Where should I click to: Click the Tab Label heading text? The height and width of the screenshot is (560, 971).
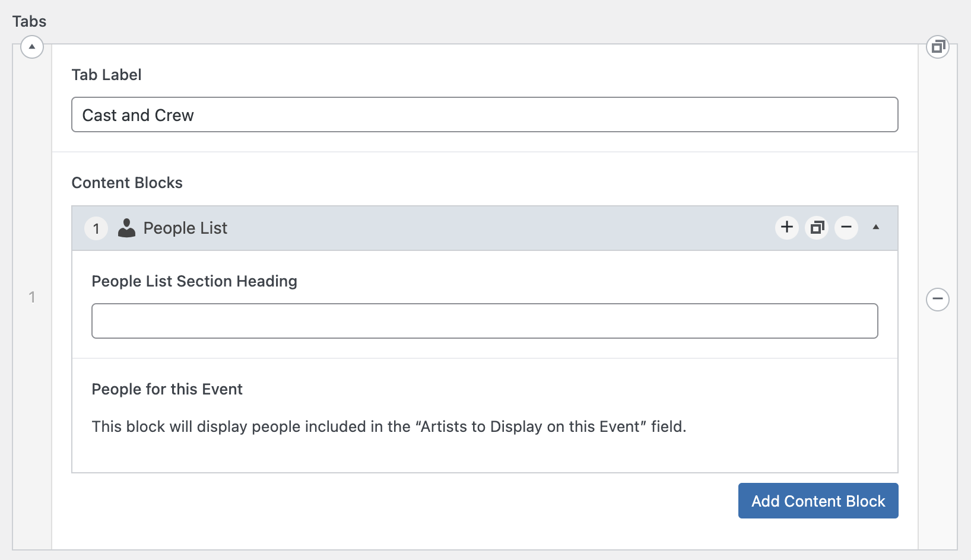106,75
